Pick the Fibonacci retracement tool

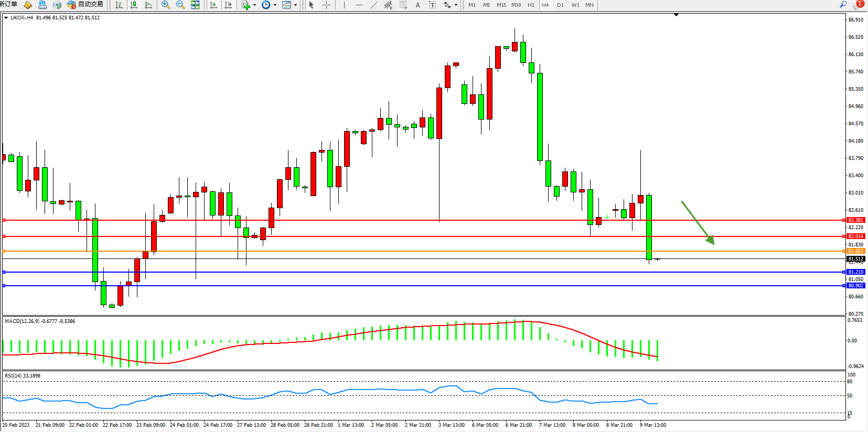point(403,5)
